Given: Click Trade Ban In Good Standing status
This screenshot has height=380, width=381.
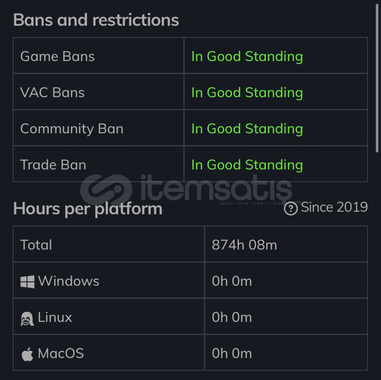Looking at the screenshot, I should click(247, 165).
